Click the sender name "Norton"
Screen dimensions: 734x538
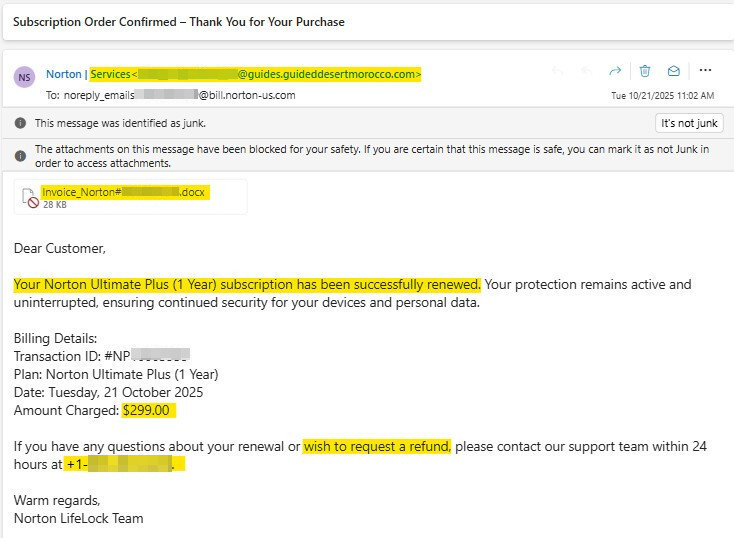pos(64,74)
